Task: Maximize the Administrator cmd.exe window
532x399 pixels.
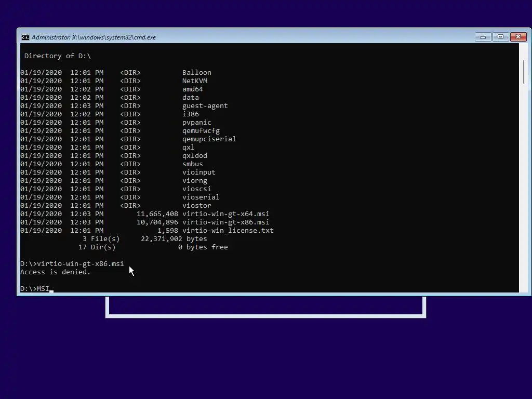Action: pos(500,37)
